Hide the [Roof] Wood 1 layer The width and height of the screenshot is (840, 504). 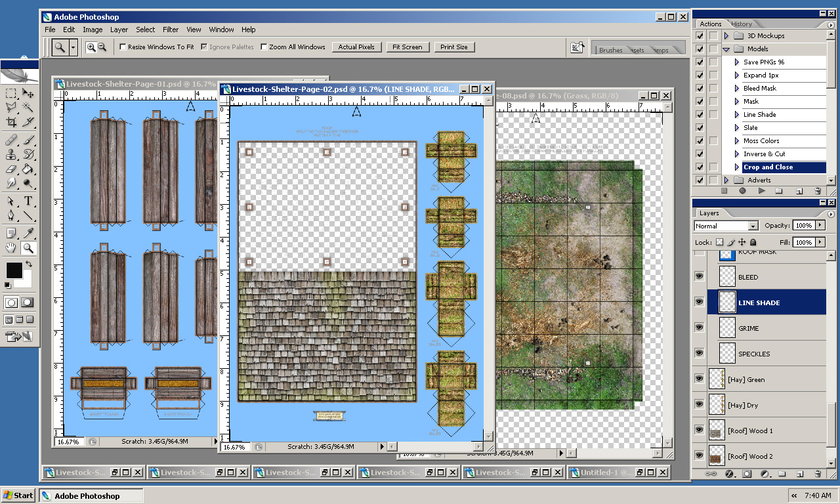[700, 430]
